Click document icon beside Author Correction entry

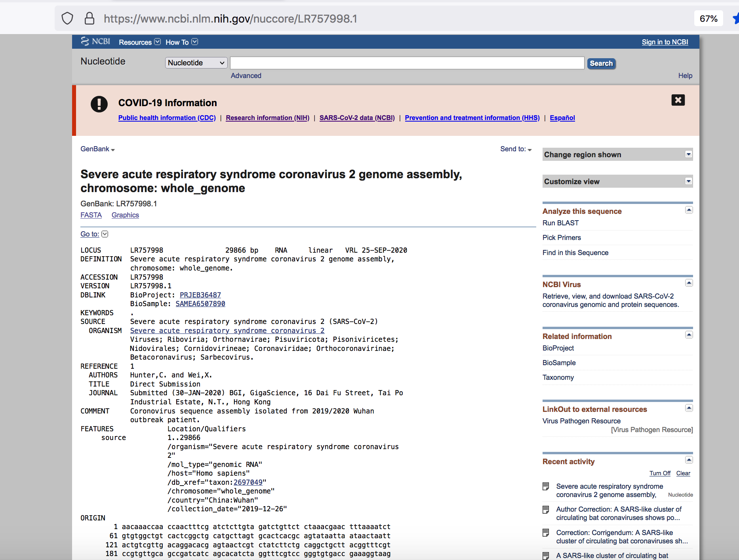546,509
